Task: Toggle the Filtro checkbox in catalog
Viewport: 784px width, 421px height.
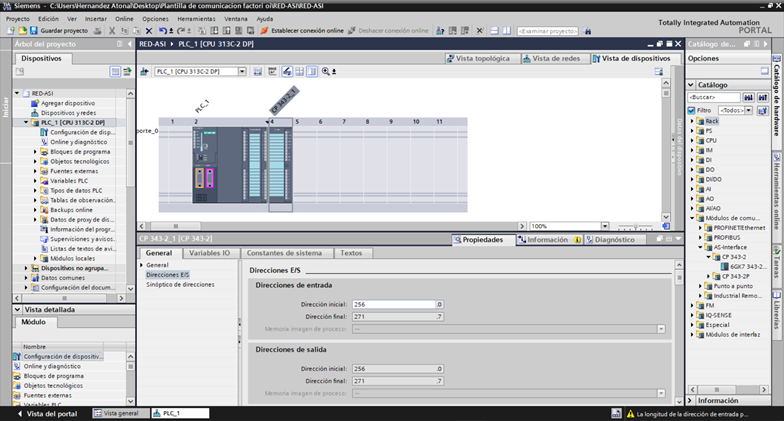Action: coord(692,110)
